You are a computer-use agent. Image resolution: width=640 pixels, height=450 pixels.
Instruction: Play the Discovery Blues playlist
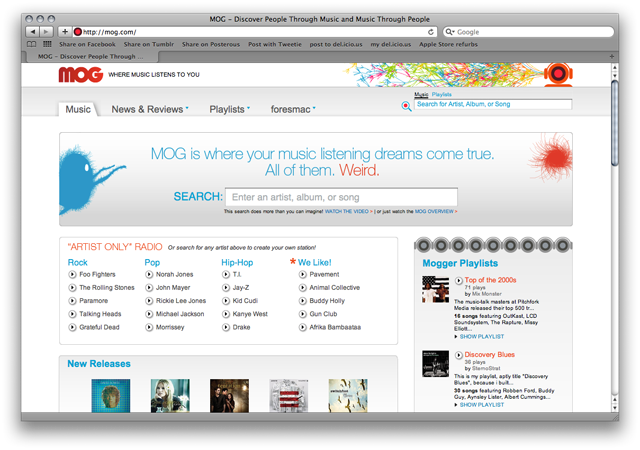tap(459, 355)
